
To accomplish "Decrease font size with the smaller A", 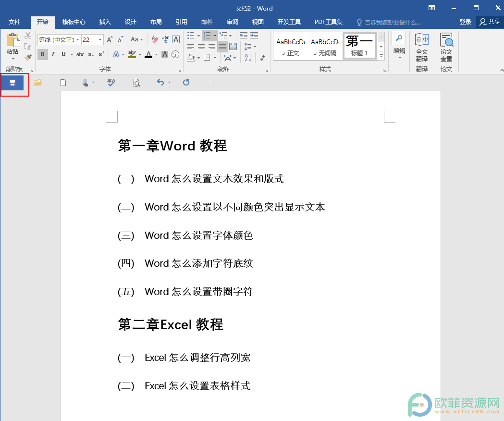I will [120, 39].
